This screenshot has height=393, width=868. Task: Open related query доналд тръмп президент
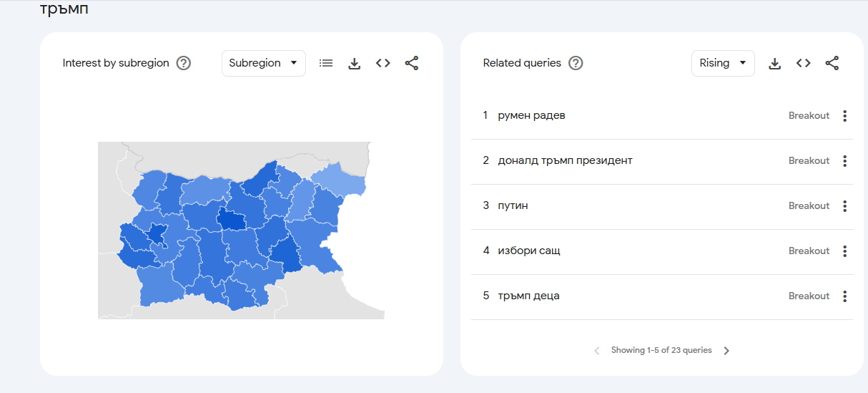[x=565, y=160]
